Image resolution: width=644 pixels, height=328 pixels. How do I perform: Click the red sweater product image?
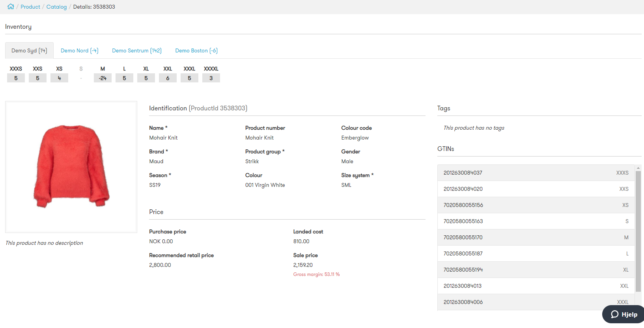pos(71,166)
